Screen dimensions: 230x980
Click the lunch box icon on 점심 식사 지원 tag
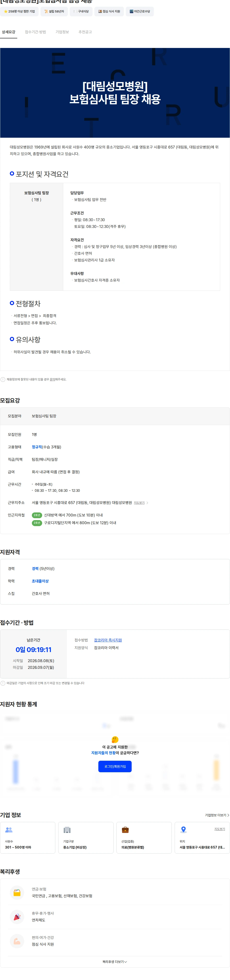(100, 12)
